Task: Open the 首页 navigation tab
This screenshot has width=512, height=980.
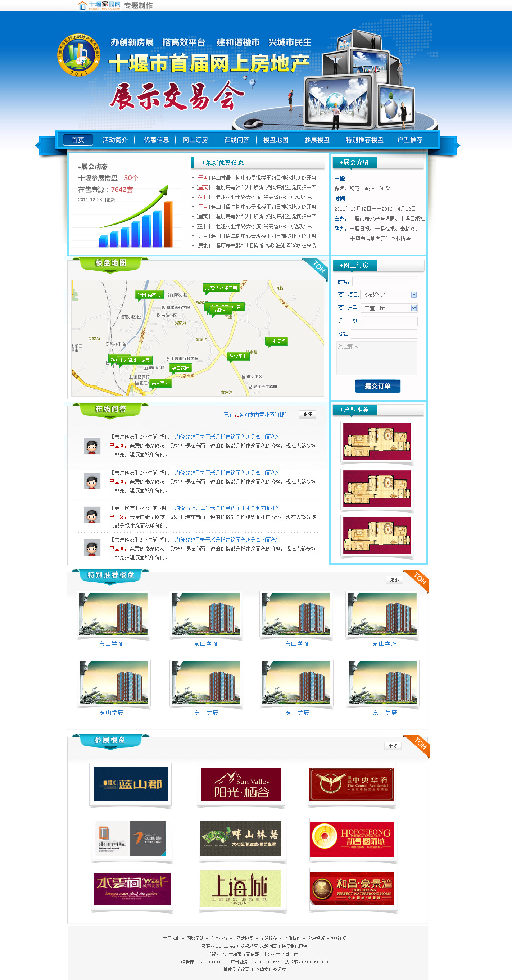Action: [x=78, y=140]
